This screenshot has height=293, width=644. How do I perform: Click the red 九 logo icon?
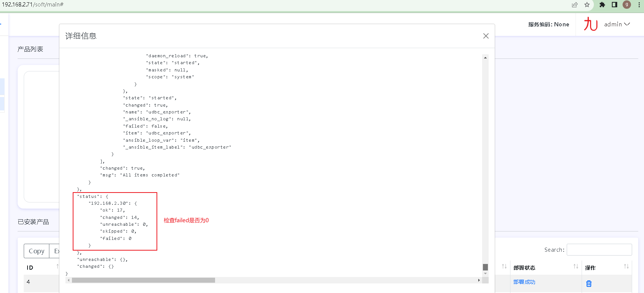(x=590, y=24)
